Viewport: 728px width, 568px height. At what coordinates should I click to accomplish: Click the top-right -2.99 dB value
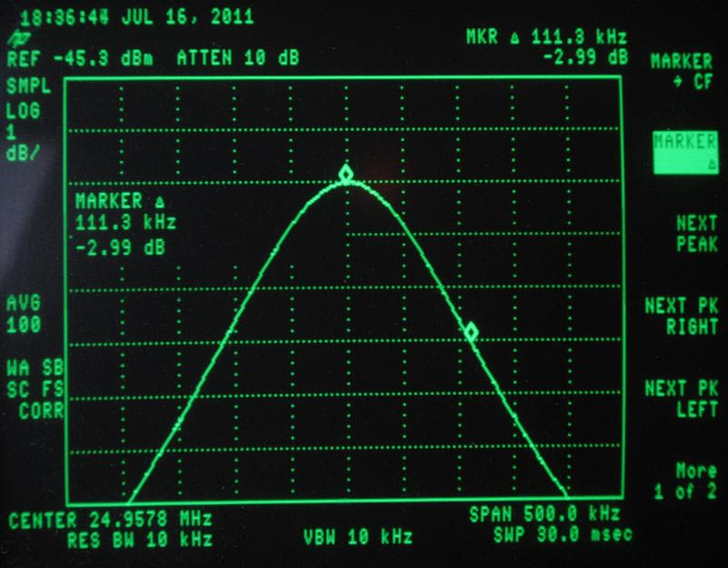point(585,57)
